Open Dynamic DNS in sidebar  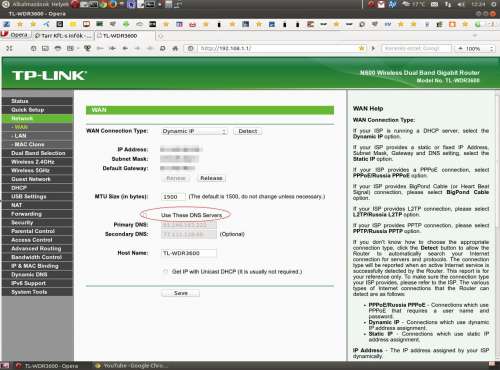(37, 274)
